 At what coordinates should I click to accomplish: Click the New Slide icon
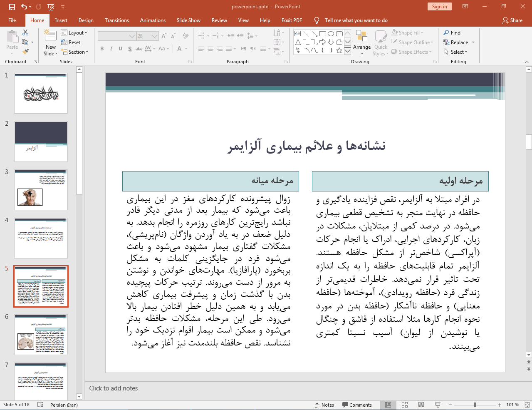coord(50,36)
